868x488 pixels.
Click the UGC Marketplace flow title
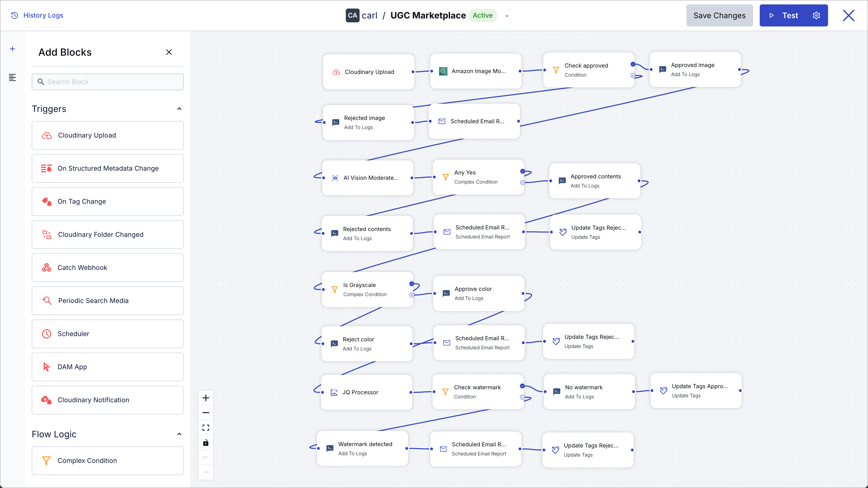point(428,15)
